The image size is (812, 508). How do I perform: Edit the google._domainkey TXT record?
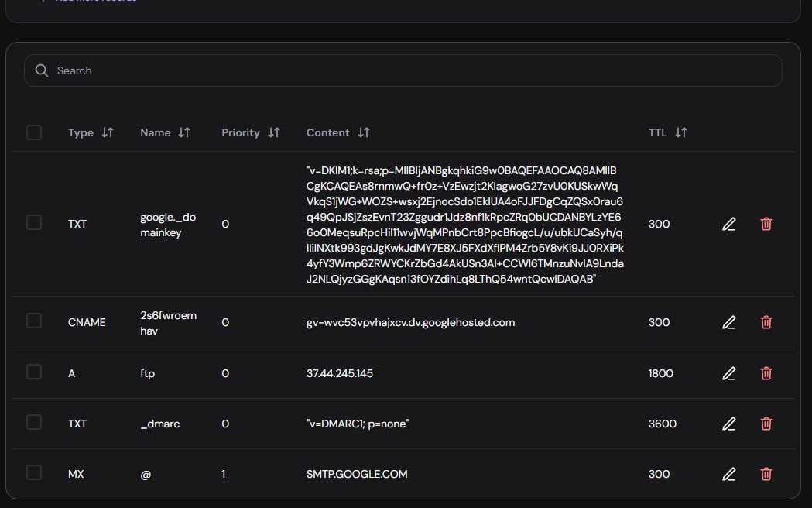(728, 225)
